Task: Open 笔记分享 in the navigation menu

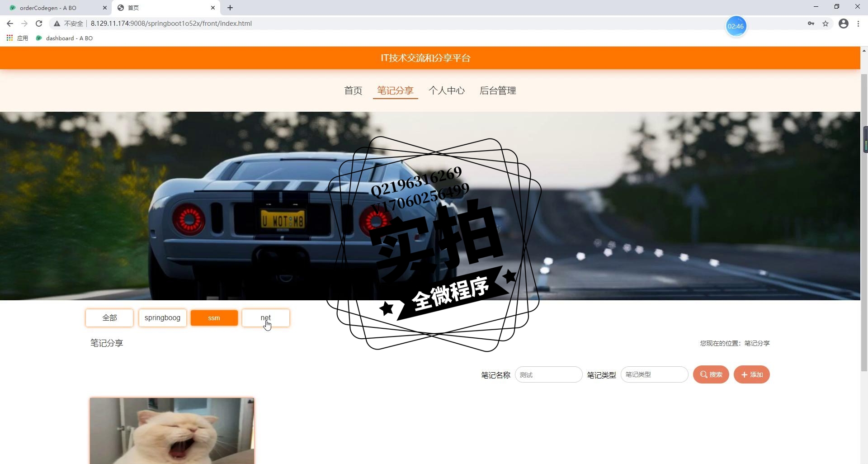Action: (395, 90)
